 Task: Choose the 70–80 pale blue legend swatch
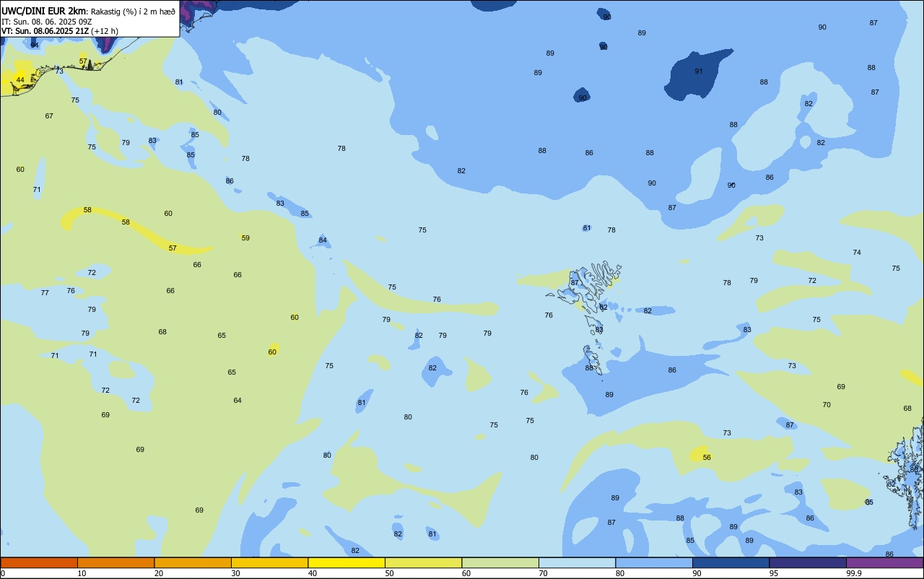click(577, 562)
